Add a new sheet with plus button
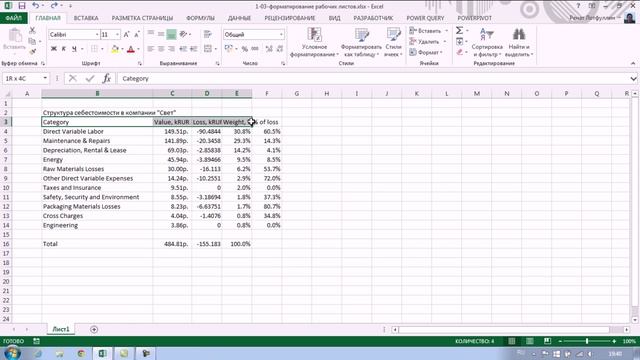 [x=94, y=329]
